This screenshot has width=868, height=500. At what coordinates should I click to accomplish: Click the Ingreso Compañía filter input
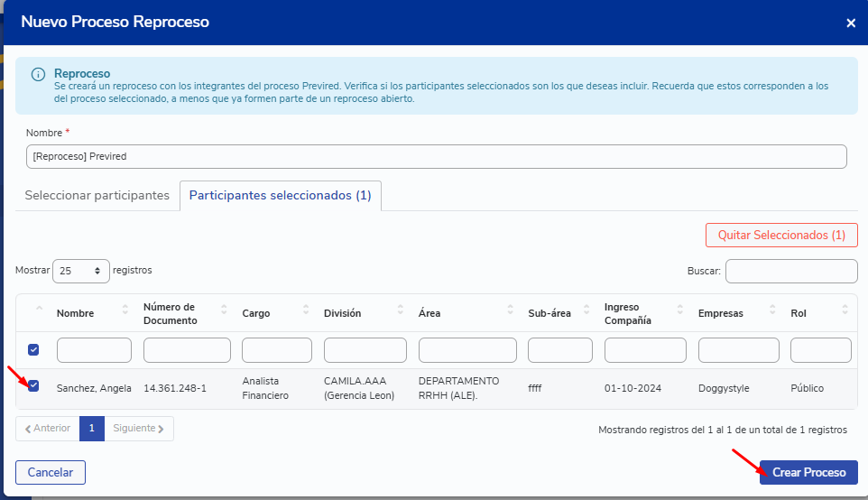click(645, 350)
